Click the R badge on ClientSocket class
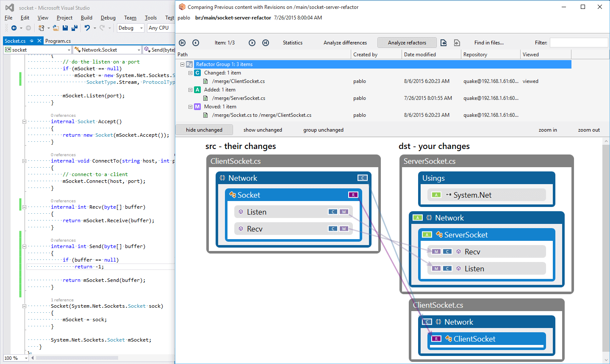Image resolution: width=610 pixels, height=364 pixels. (436, 339)
